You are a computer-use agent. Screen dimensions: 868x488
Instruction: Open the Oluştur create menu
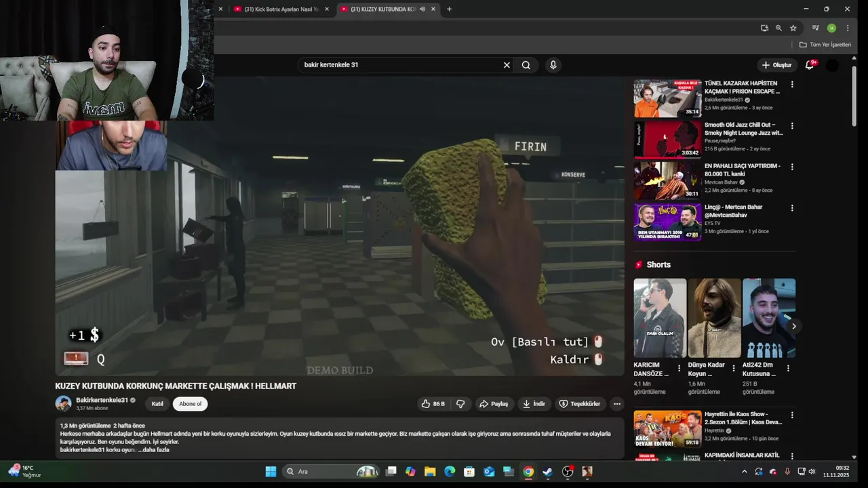pyautogui.click(x=776, y=65)
